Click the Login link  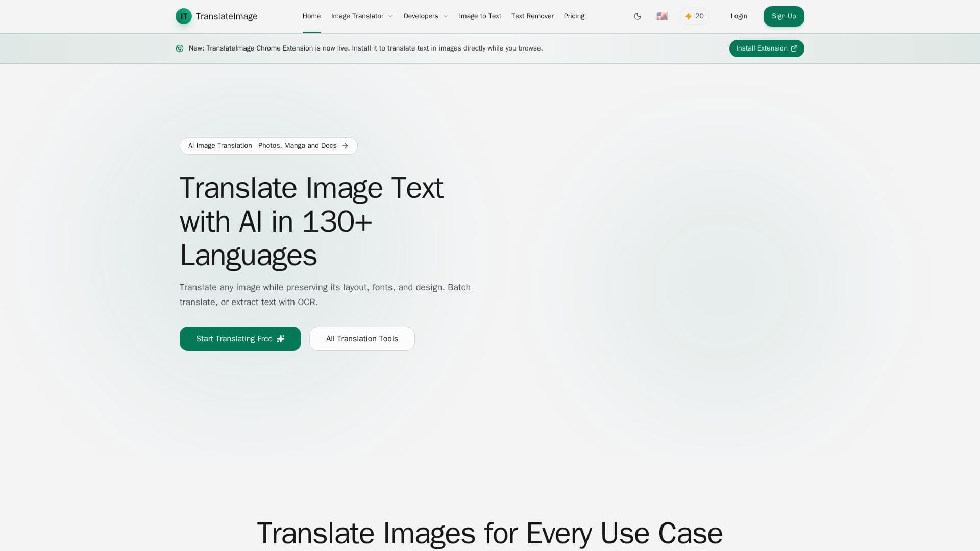pyautogui.click(x=739, y=16)
